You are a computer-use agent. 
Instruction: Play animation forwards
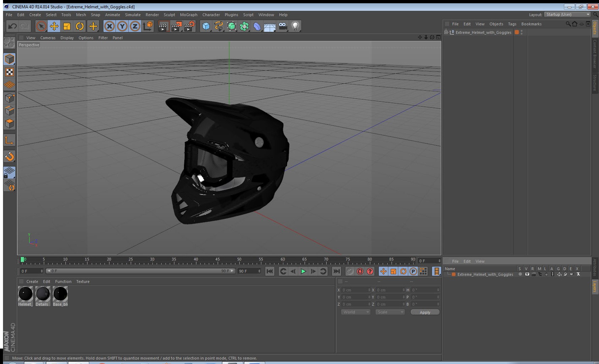(x=303, y=271)
